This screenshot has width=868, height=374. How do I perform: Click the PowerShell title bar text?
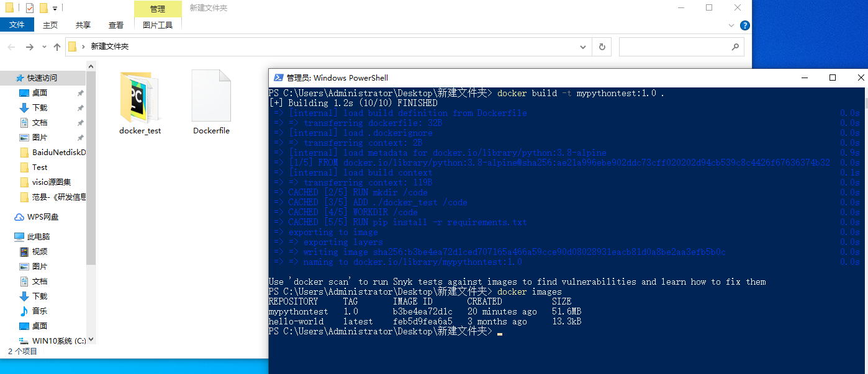(337, 78)
